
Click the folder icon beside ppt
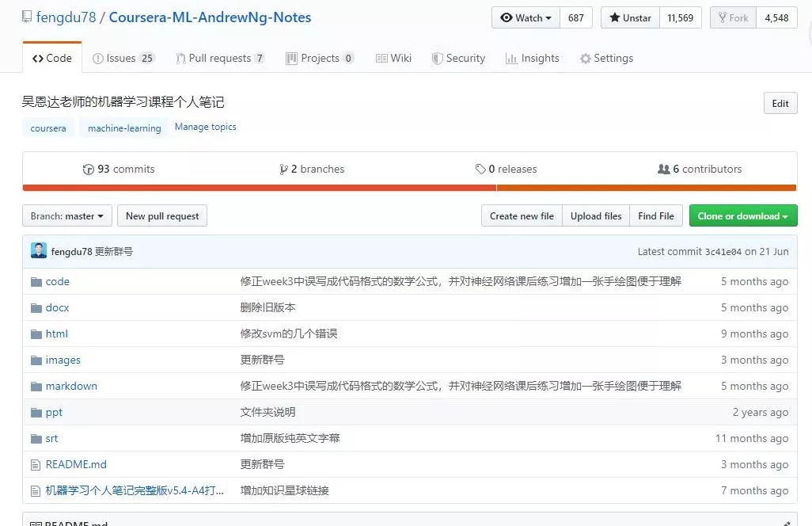[36, 413]
